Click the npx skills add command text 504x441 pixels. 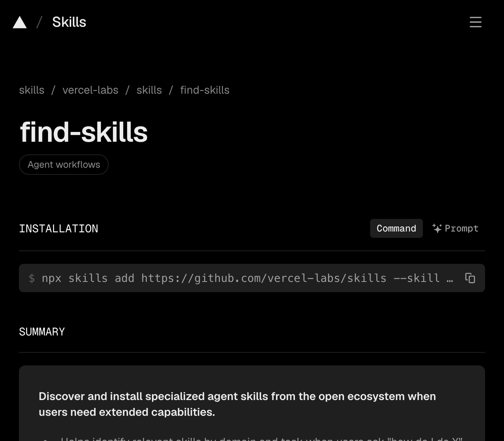point(247,278)
